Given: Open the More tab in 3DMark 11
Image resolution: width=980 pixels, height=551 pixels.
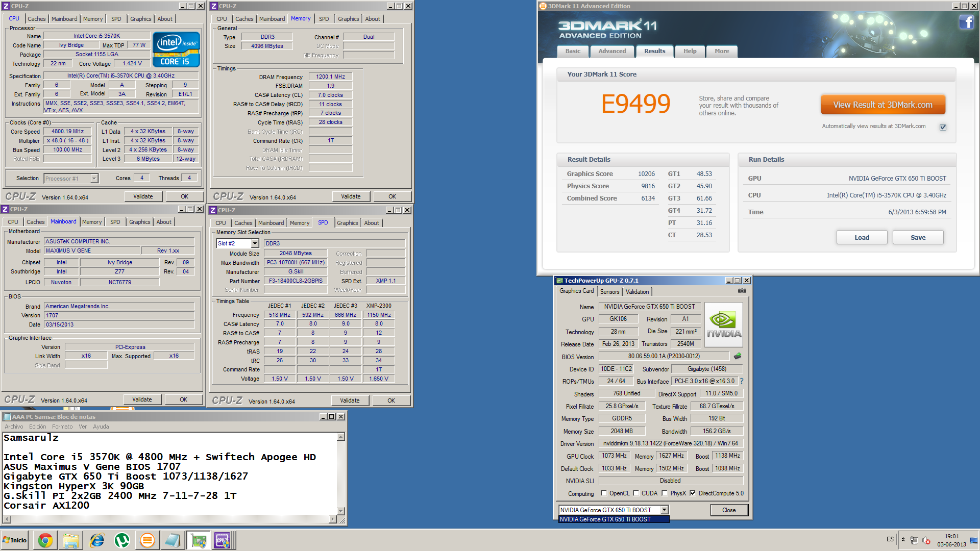Looking at the screenshot, I should 722,51.
